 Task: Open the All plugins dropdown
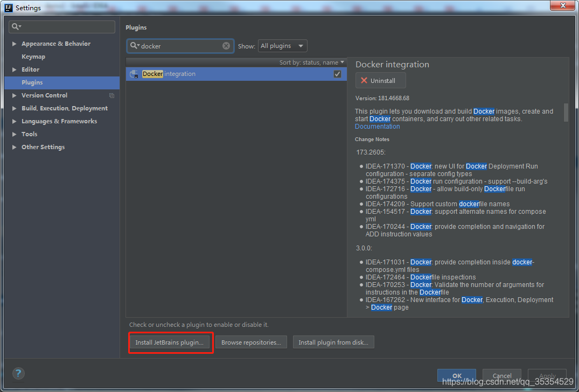pyautogui.click(x=282, y=46)
